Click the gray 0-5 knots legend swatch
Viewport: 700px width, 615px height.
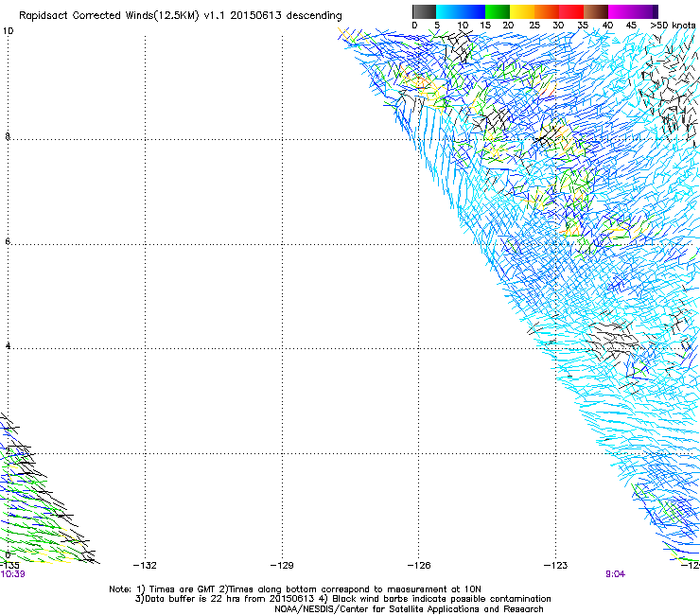424,11
